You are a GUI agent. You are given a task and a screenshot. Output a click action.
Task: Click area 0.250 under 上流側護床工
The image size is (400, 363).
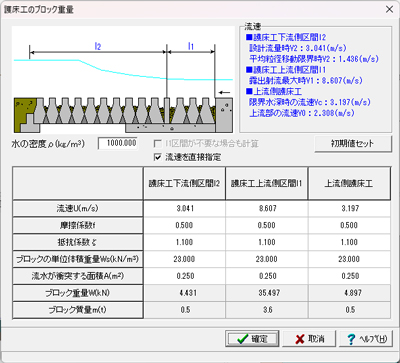tap(349, 276)
